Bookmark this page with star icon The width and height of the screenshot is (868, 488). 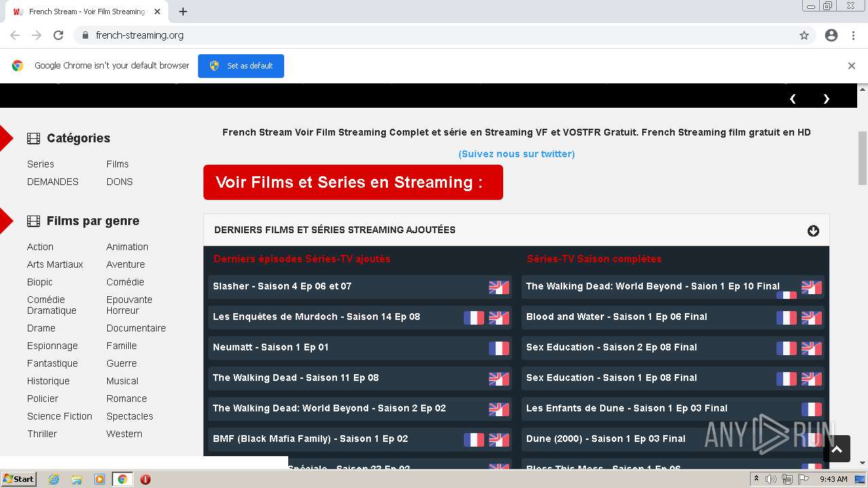coord(804,35)
